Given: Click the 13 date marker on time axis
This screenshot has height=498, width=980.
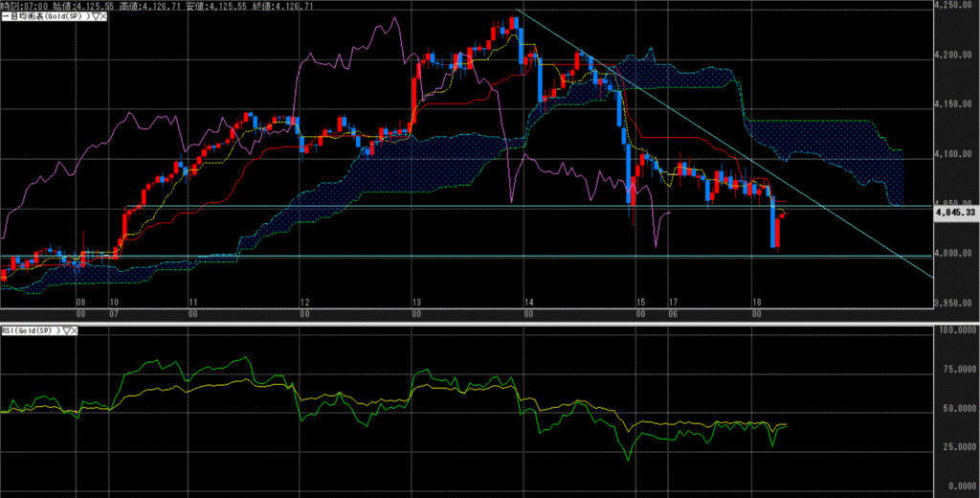Looking at the screenshot, I should [416, 302].
